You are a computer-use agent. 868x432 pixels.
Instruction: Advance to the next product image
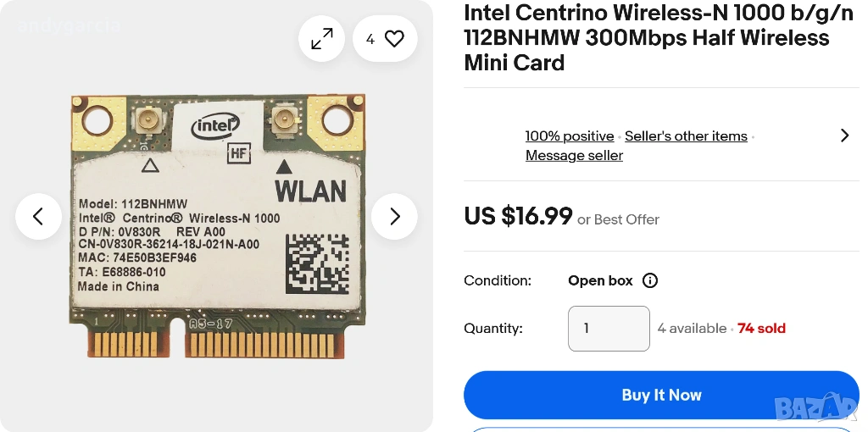point(394,216)
